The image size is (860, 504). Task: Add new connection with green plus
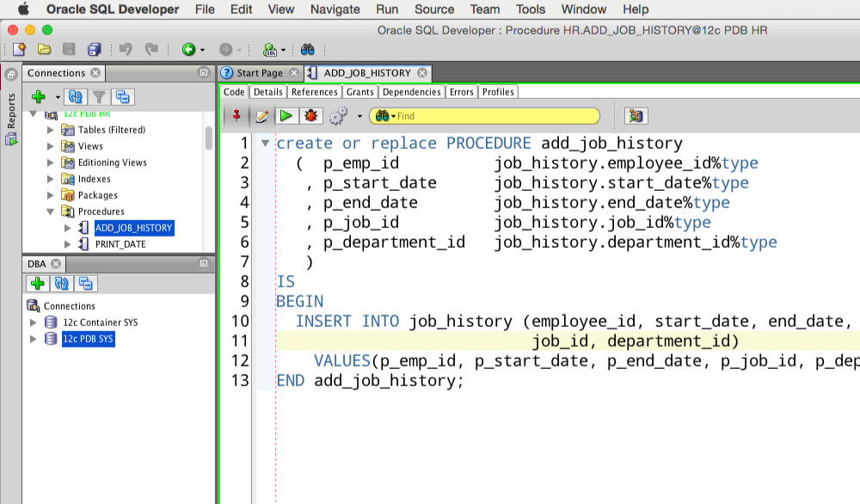pos(39,97)
